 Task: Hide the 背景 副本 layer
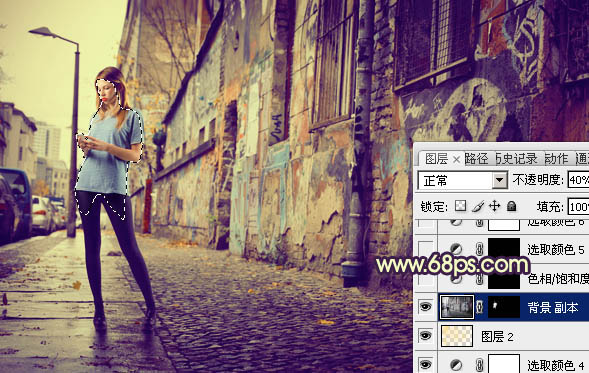coord(426,307)
